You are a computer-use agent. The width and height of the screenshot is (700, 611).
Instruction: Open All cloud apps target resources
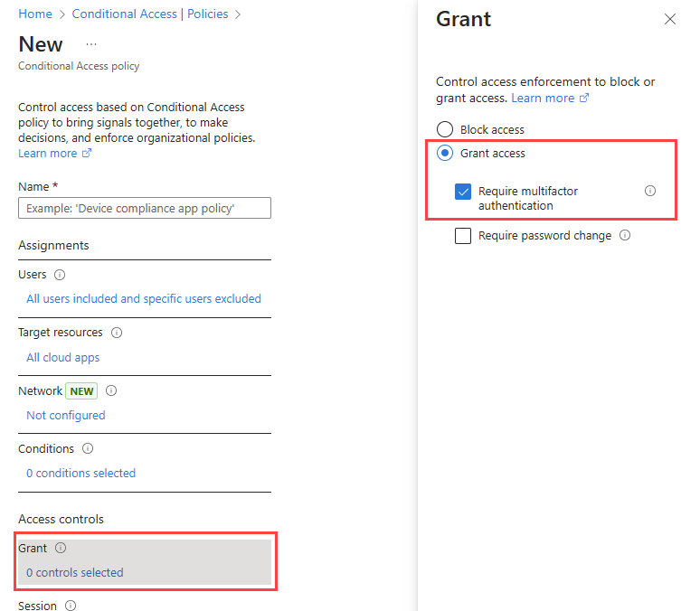(63, 358)
